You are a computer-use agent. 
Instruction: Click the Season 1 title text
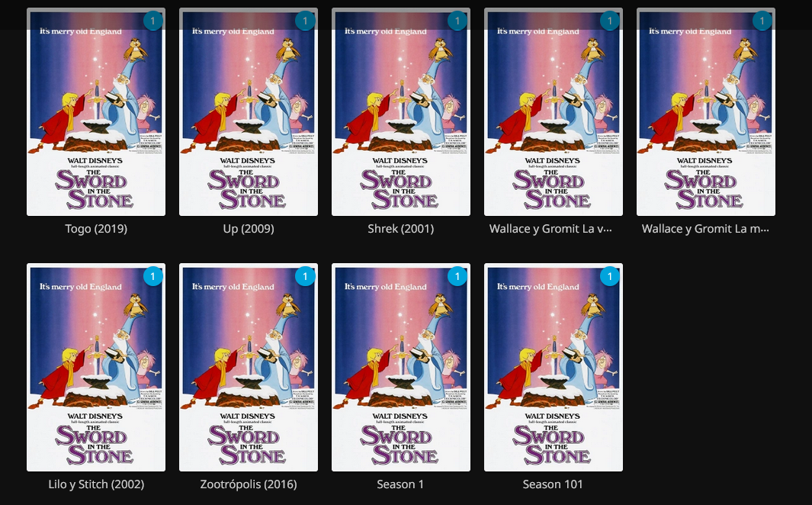pyautogui.click(x=400, y=484)
